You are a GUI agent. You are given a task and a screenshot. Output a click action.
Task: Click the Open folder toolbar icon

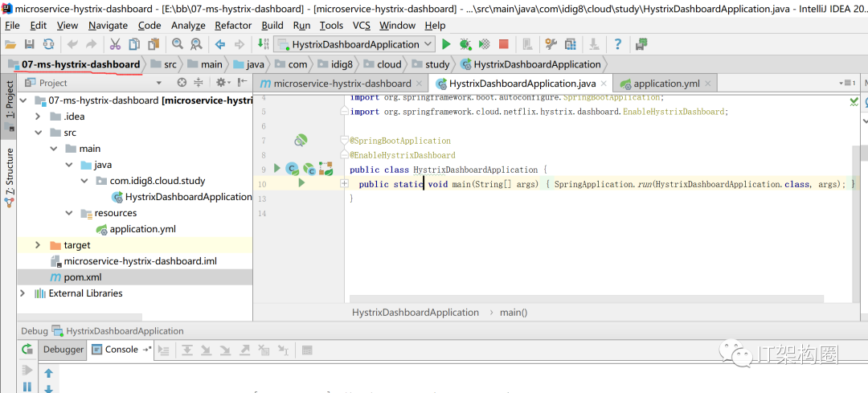(x=10, y=44)
